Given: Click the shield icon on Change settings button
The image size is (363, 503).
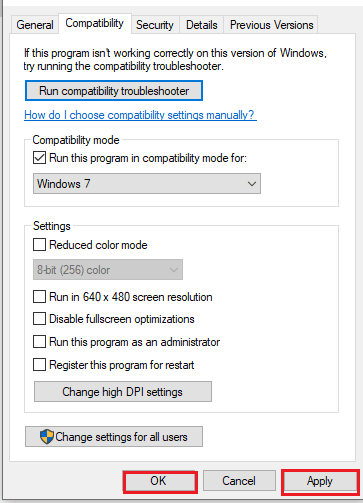Looking at the screenshot, I should pyautogui.click(x=47, y=436).
